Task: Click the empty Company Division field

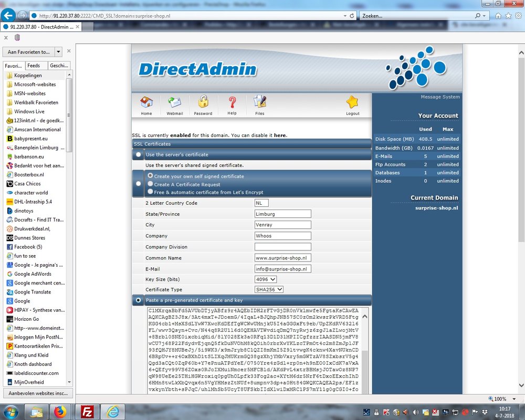Action: [283, 247]
